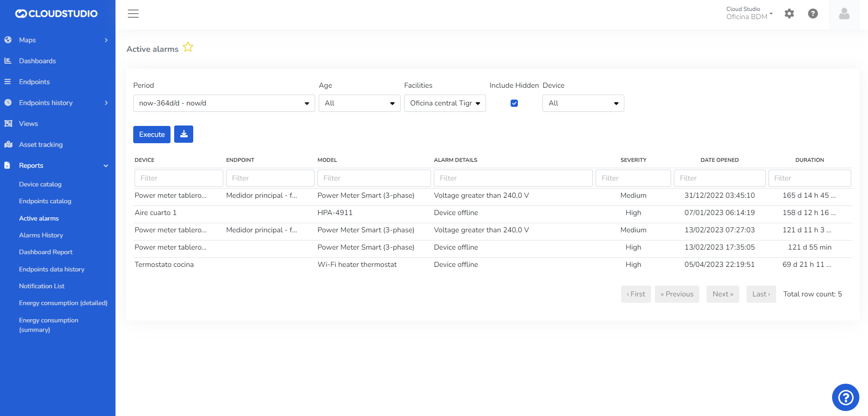The height and width of the screenshot is (416, 868).
Task: Go to Dashboards in sidebar
Action: pos(37,61)
